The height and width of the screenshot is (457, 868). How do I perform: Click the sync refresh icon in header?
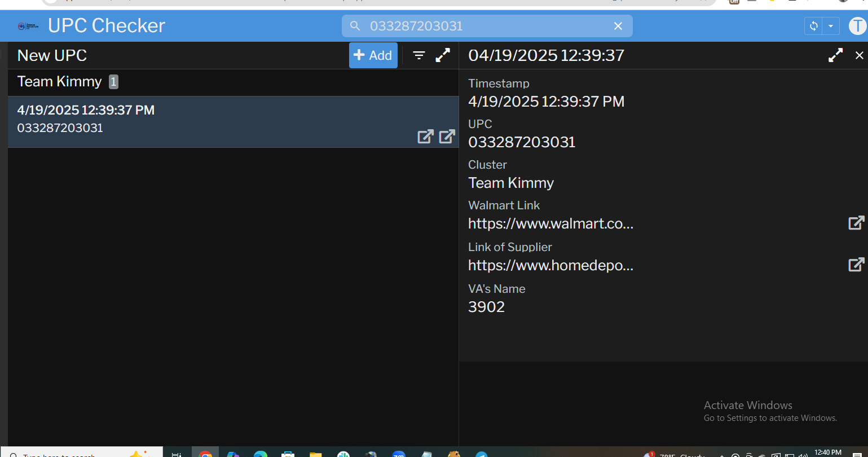(x=813, y=26)
